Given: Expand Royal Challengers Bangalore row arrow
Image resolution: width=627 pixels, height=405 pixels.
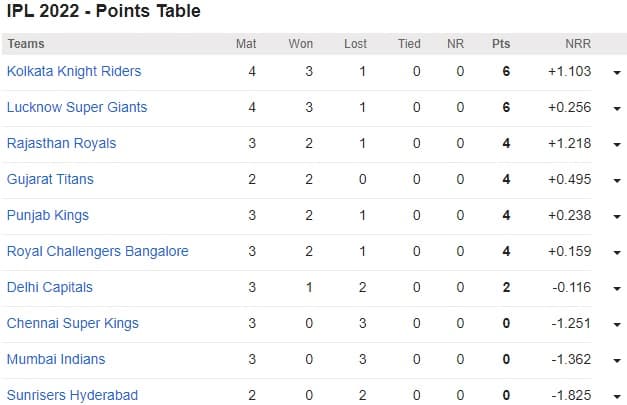Looking at the screenshot, I should [x=616, y=253].
